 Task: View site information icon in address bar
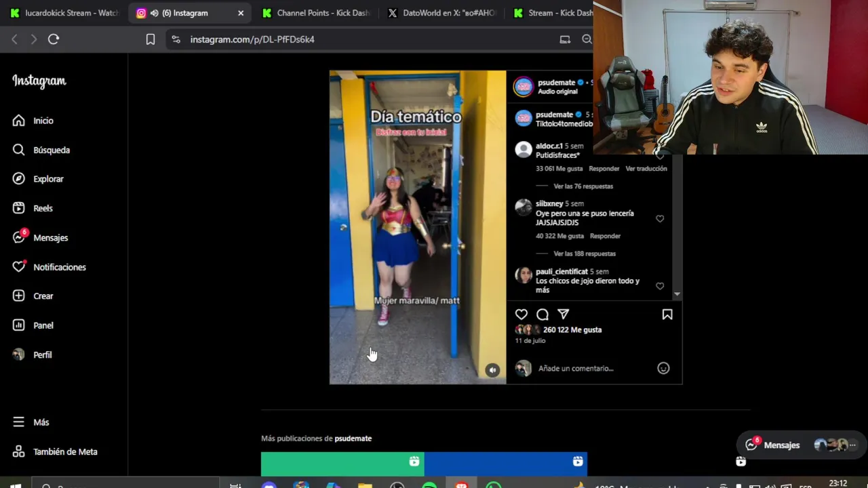click(x=176, y=39)
